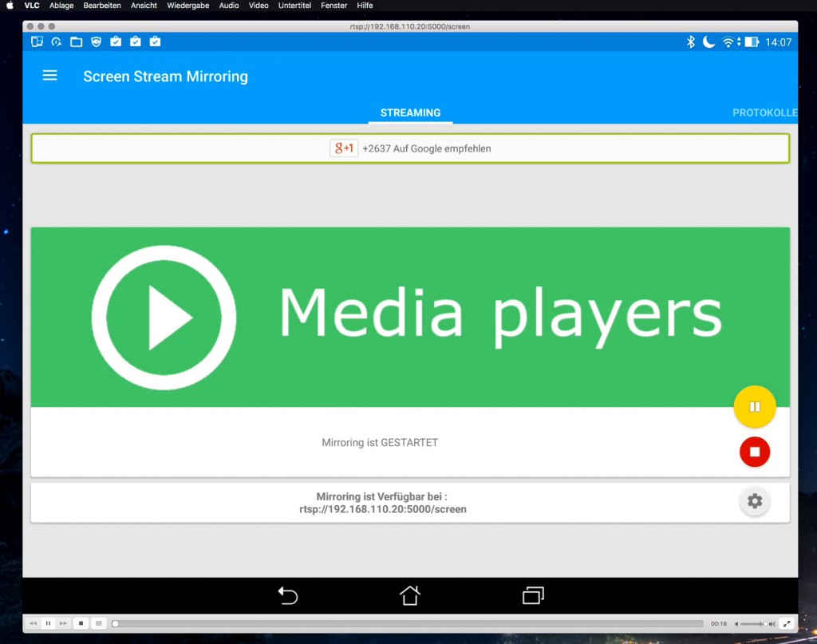Click the Media players green banner
This screenshot has width=817, height=644.
coord(410,317)
